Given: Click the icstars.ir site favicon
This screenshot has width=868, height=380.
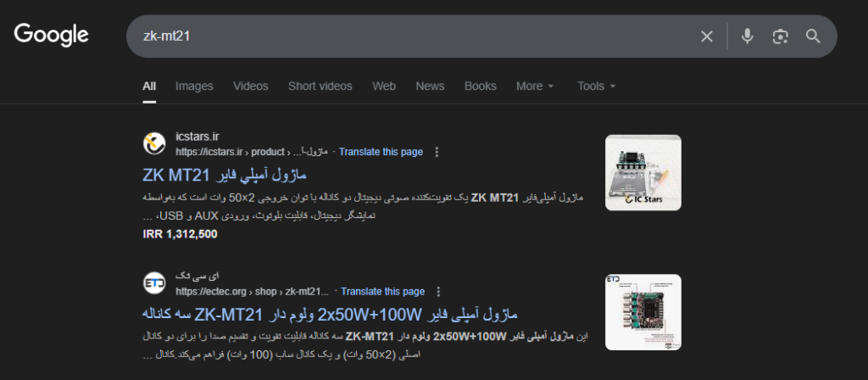Looking at the screenshot, I should pos(154,143).
